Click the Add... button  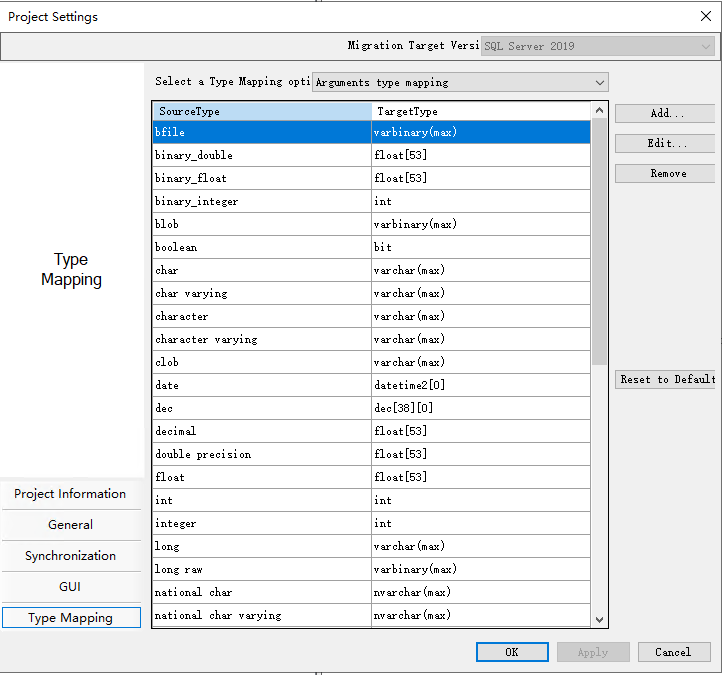[666, 113]
